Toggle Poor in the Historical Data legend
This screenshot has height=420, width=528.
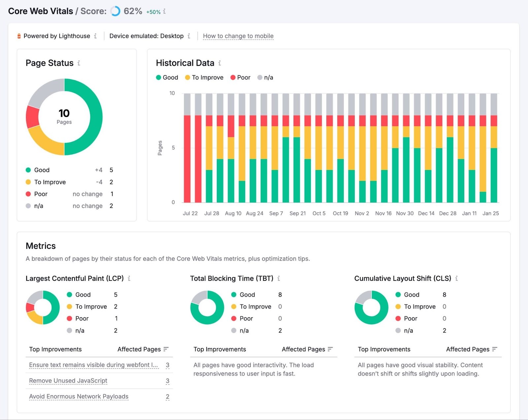pyautogui.click(x=240, y=77)
